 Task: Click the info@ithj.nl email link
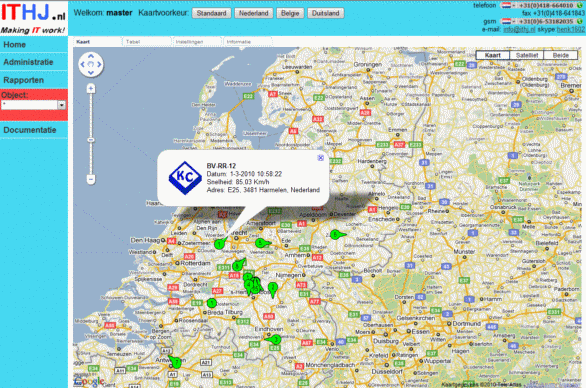point(519,30)
